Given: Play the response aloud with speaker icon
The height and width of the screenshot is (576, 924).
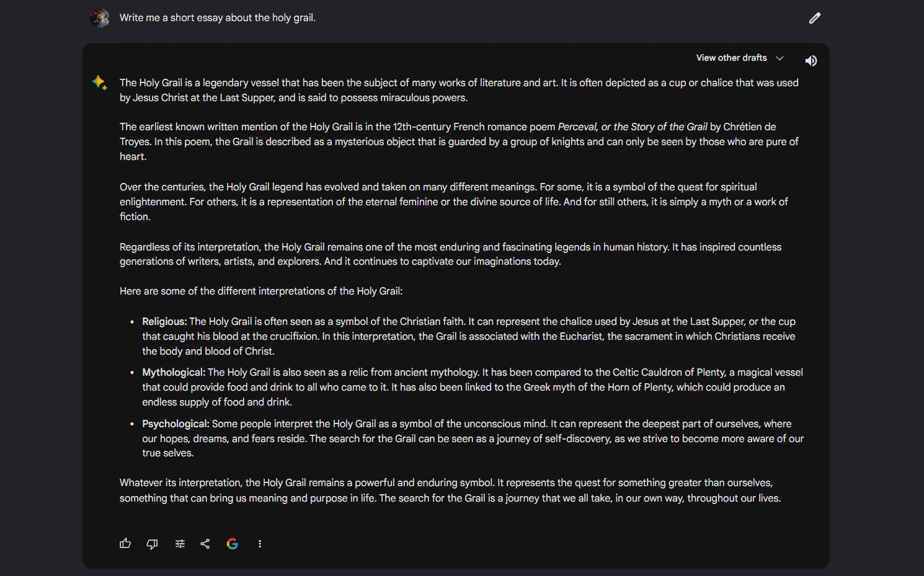Looking at the screenshot, I should pos(811,61).
